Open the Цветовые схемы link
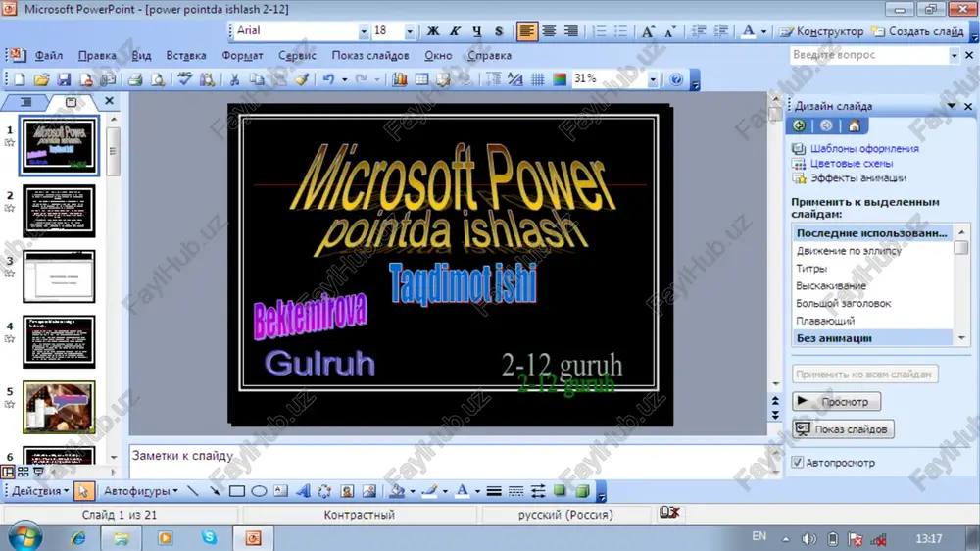980x551 pixels. tap(852, 163)
